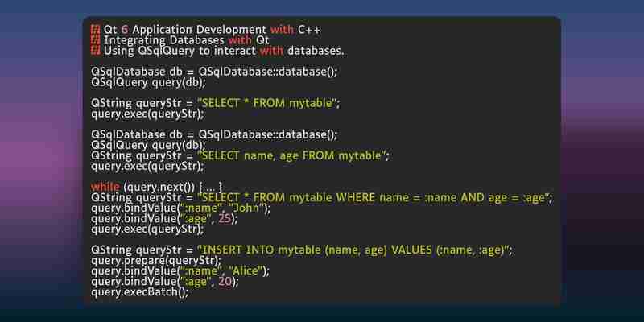Click the bindValue line with age 20
Image resolution: width=644 pixels, height=322 pixels.
click(164, 283)
